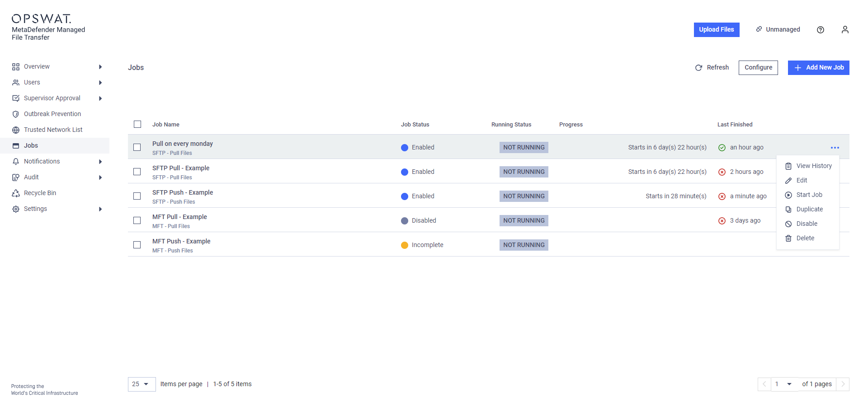This screenshot has width=868, height=411.
Task: Click NOT RUNNING badge for MFT Push - Example
Action: coord(524,245)
